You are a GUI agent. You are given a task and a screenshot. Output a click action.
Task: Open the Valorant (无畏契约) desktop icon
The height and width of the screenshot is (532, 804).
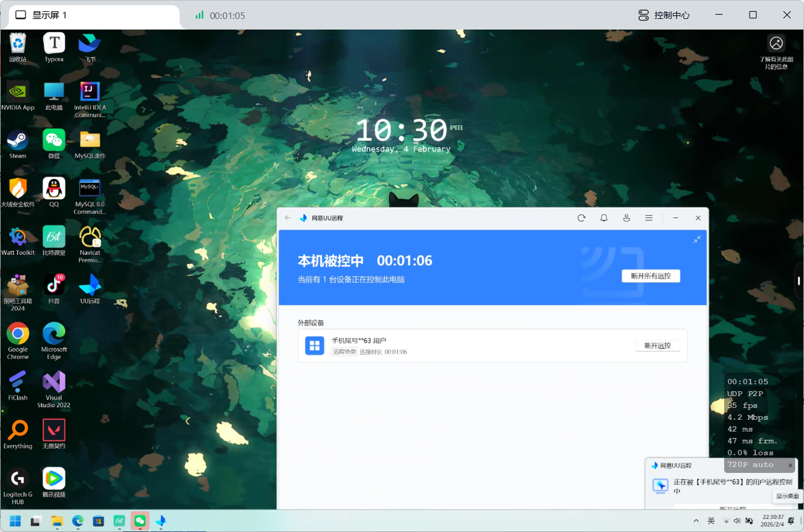[x=54, y=435]
